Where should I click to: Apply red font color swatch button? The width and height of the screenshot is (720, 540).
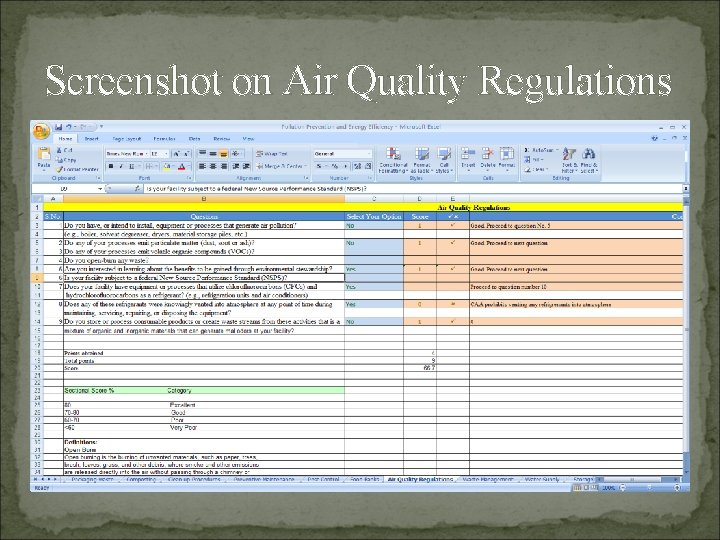(x=182, y=166)
